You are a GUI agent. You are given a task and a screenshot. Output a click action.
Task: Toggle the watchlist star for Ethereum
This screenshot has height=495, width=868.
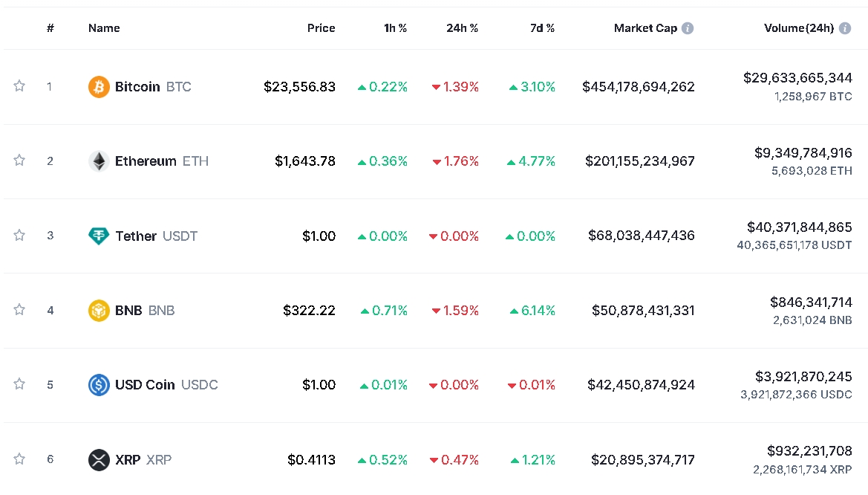[19, 161]
